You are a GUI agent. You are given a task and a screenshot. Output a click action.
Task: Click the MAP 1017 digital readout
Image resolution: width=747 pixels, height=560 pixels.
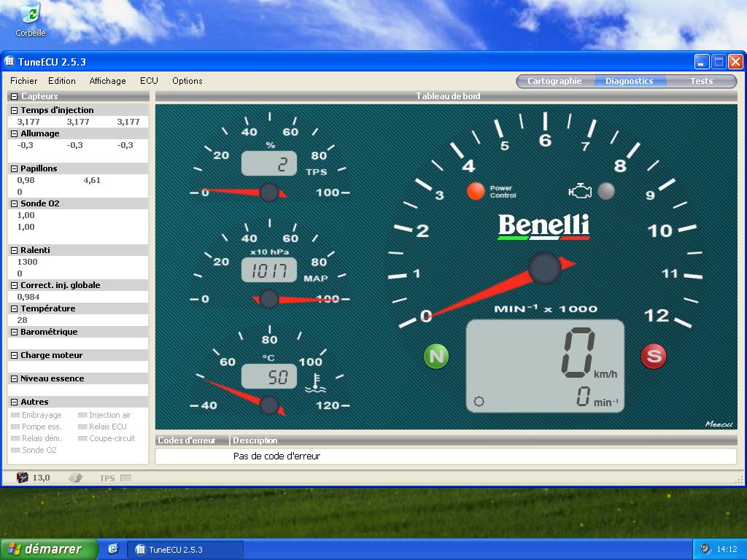tap(269, 270)
